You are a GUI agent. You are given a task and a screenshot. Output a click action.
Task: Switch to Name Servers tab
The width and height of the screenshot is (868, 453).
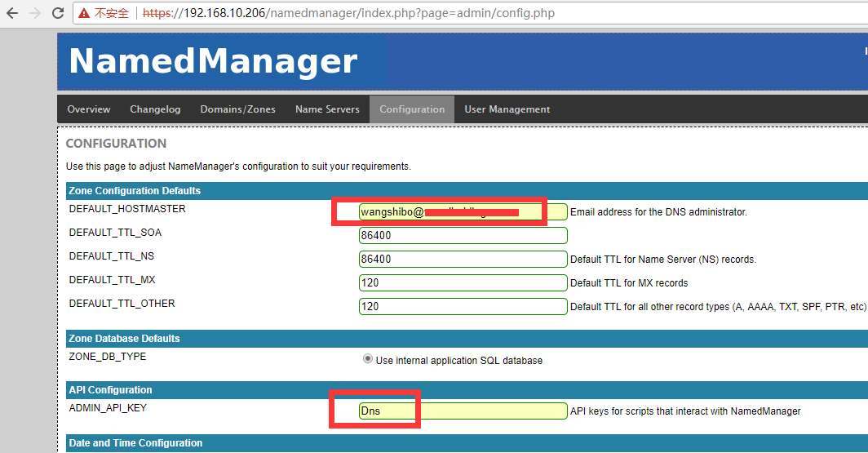[x=327, y=109]
